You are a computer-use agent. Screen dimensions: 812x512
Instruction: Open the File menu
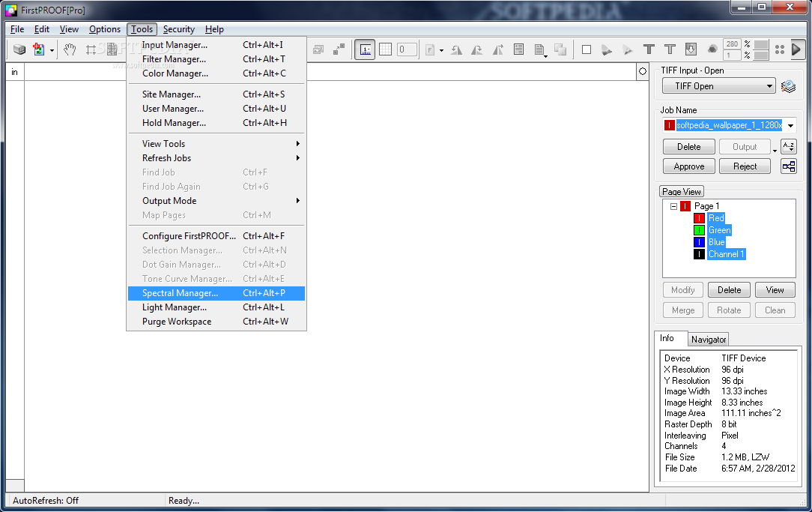[17, 29]
